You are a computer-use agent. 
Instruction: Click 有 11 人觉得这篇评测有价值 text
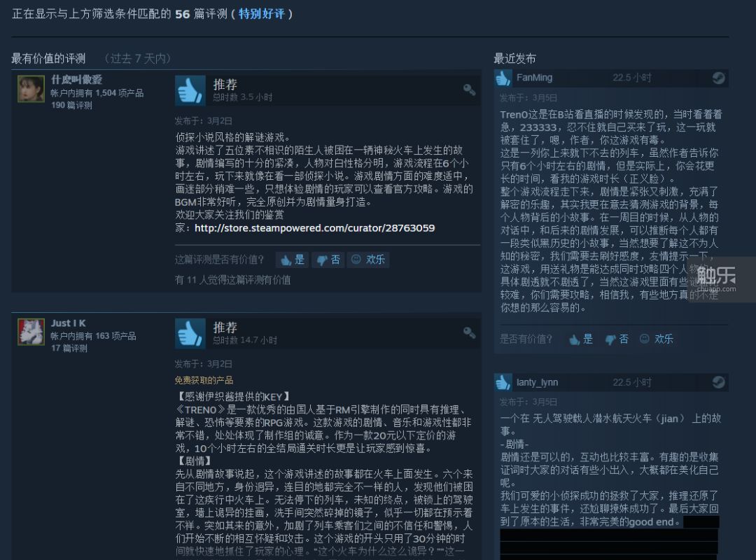[232, 280]
